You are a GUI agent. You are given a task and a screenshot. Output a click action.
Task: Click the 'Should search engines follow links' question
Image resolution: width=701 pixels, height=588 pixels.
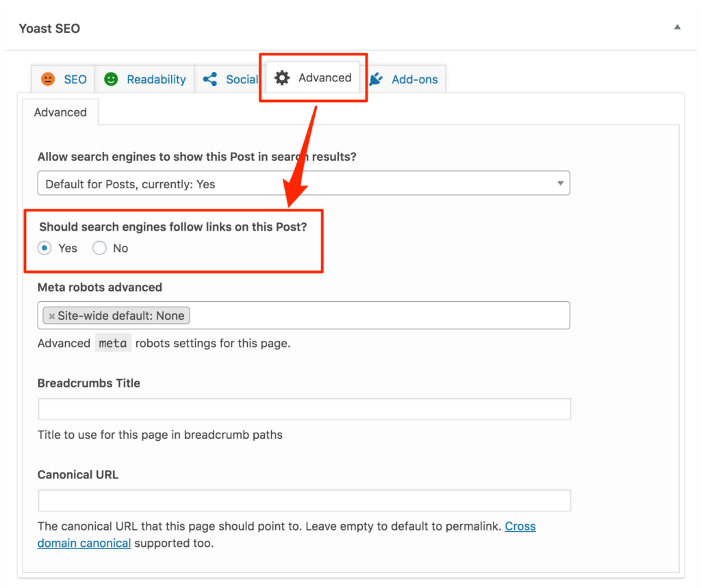[173, 227]
